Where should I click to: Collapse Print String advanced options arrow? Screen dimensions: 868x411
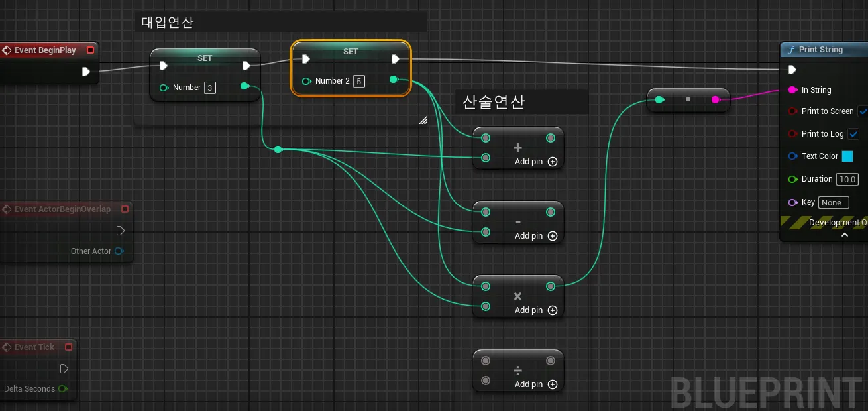click(x=845, y=235)
